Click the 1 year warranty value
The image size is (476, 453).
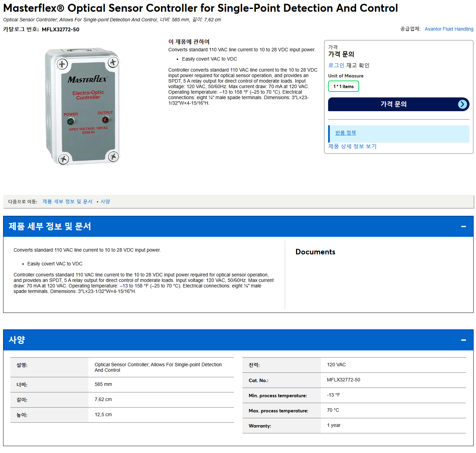click(334, 425)
